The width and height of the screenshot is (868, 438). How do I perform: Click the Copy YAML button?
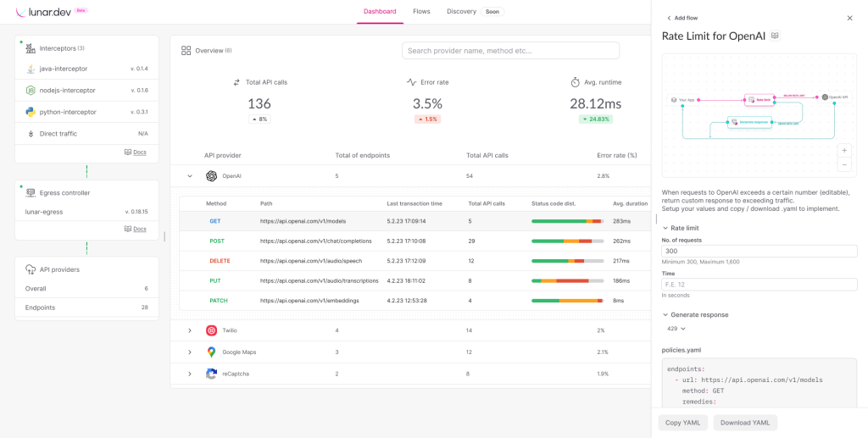(x=682, y=423)
